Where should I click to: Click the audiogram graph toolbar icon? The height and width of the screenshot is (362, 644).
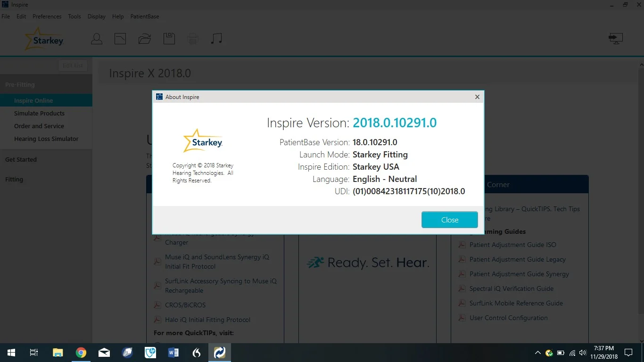(120, 39)
